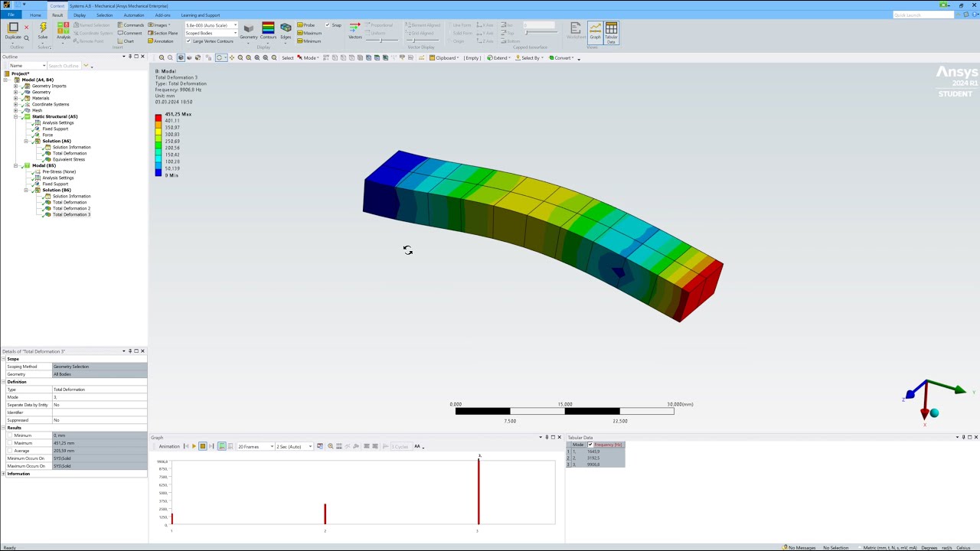Image resolution: width=980 pixels, height=551 pixels.
Task: Select Equivalent Stress in outline
Action: point(69,159)
